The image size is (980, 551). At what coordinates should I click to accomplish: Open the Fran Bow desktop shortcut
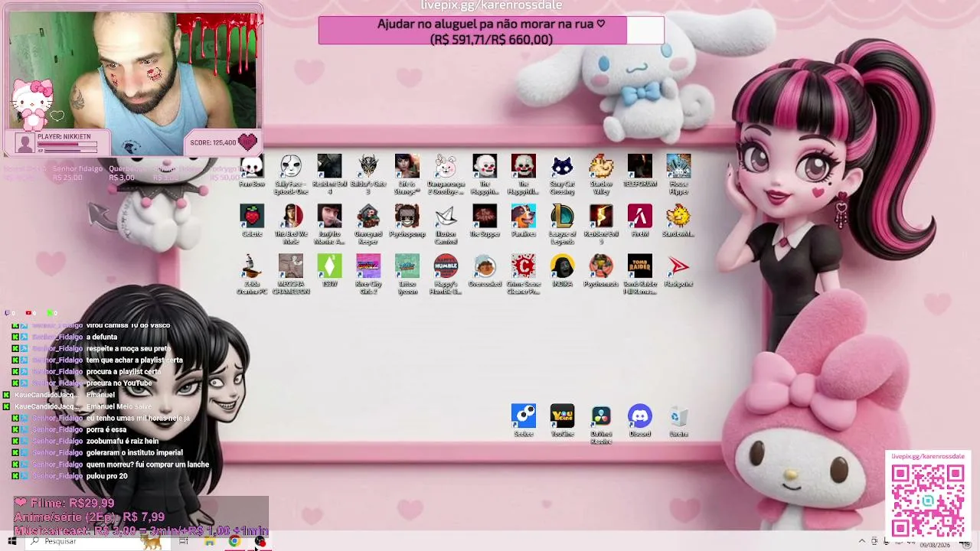click(x=252, y=171)
